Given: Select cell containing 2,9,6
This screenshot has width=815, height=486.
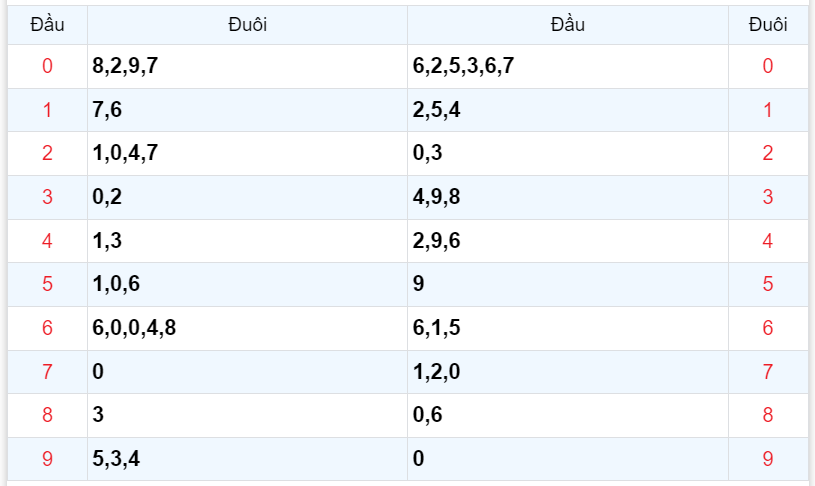Looking at the screenshot, I should point(436,241).
